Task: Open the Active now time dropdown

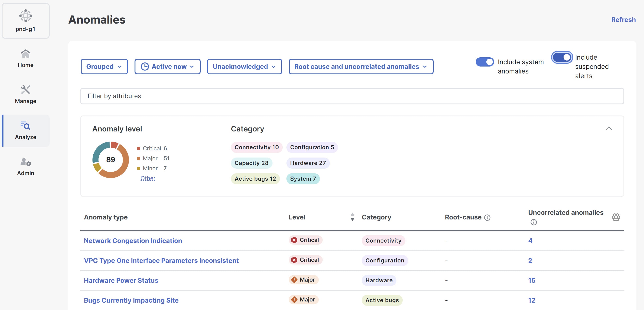Action: [168, 67]
